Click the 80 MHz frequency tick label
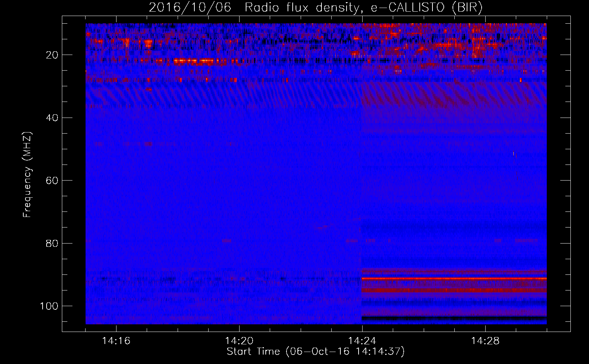The image size is (589, 364). pos(52,243)
